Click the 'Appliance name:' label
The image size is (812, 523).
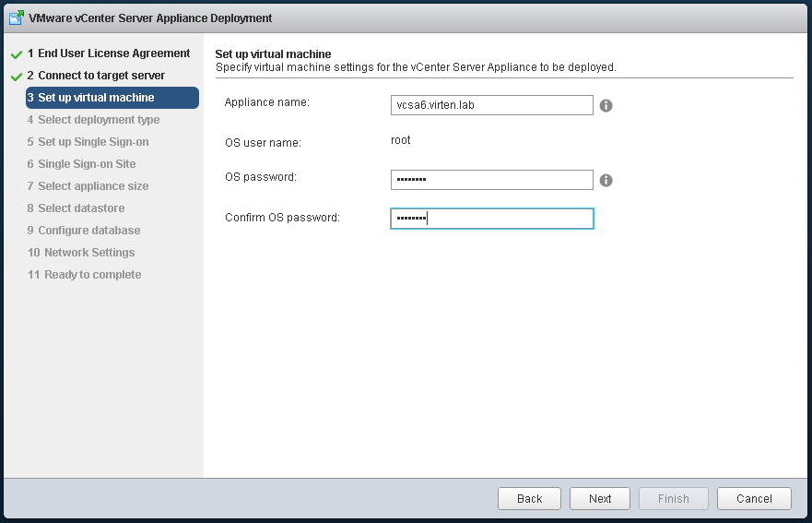click(267, 102)
